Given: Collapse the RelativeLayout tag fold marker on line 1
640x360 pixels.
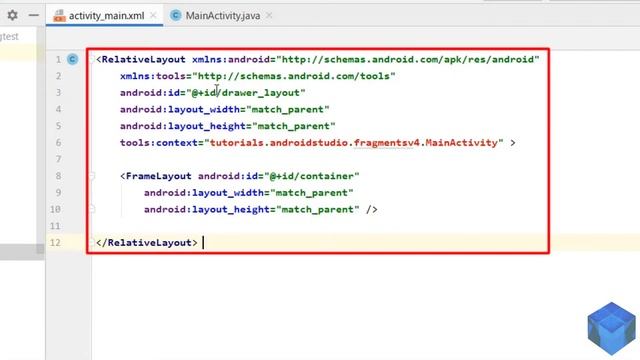Looking at the screenshot, I should [x=92, y=59].
